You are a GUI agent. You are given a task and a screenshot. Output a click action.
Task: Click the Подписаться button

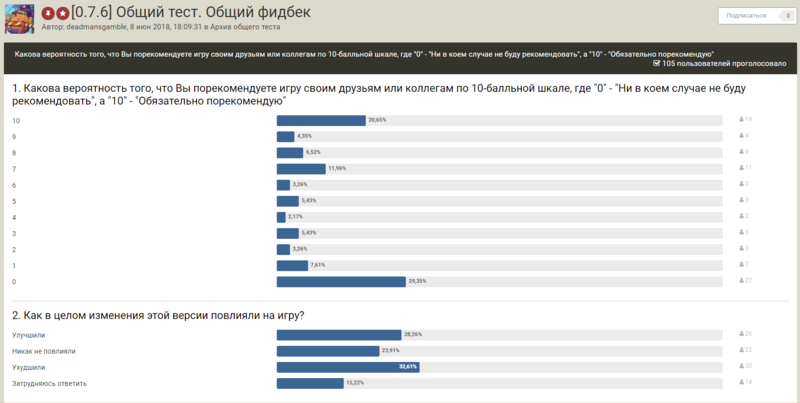click(746, 16)
